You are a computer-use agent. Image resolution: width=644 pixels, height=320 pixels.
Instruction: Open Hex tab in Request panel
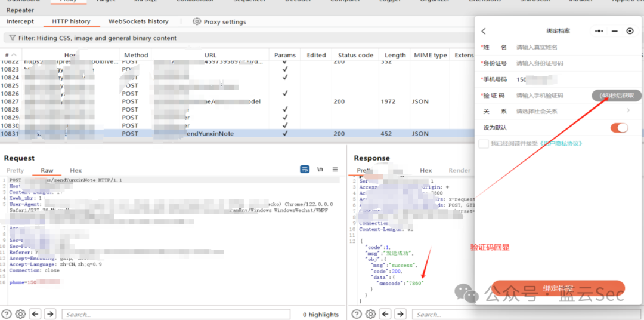click(x=76, y=170)
